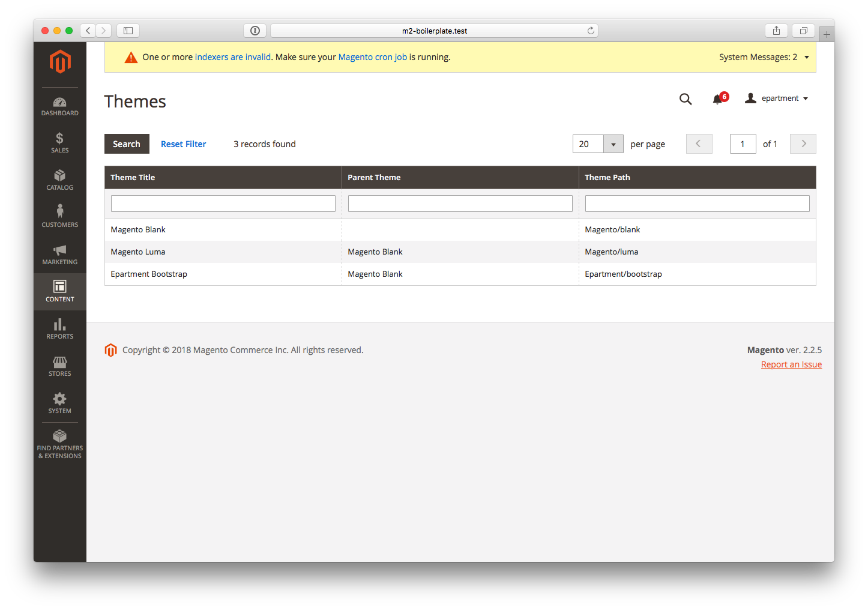Go to next page of results
The image size is (868, 610).
(x=803, y=144)
